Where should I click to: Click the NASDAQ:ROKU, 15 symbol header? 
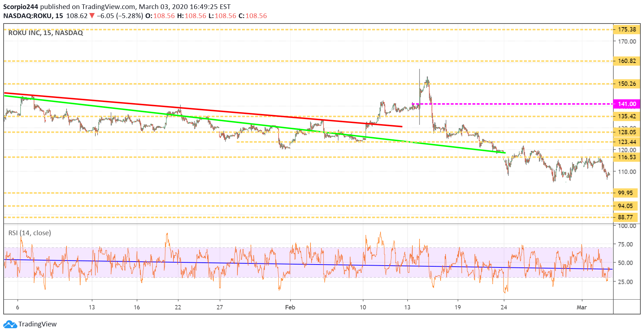coord(33,16)
